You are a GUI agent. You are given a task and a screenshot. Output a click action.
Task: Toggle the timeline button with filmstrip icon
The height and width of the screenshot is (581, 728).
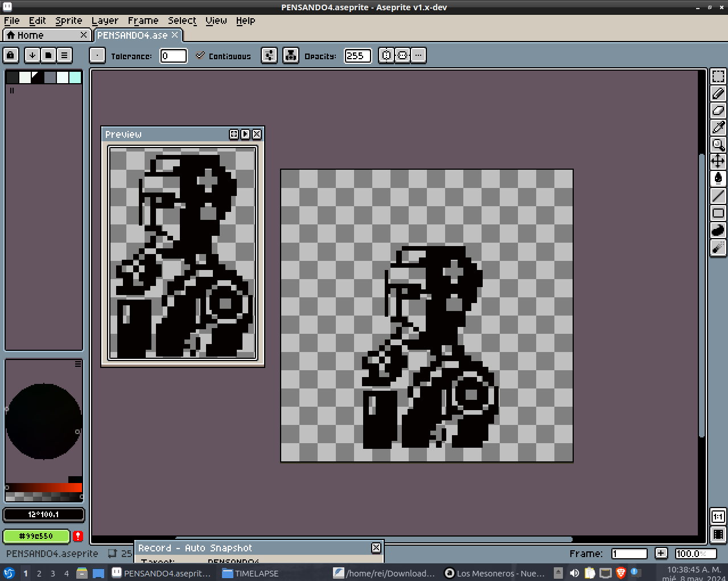coord(718,534)
